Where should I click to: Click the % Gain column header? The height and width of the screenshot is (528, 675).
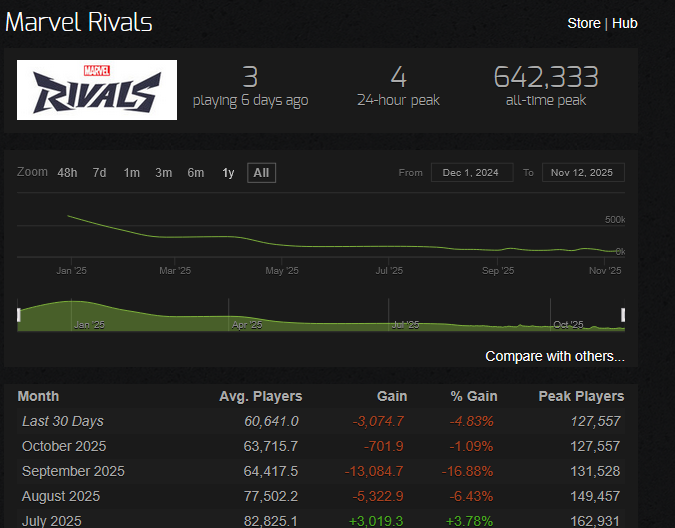(x=474, y=396)
